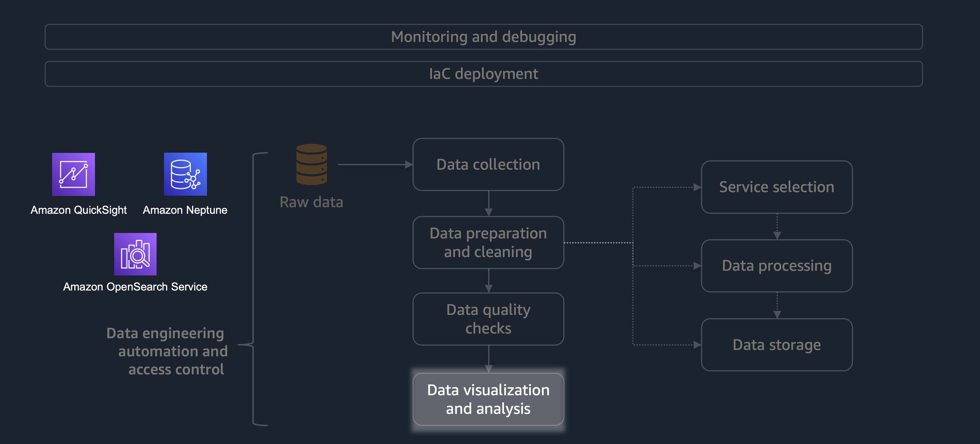Select the Amazon OpenSearch Service label

point(135,287)
